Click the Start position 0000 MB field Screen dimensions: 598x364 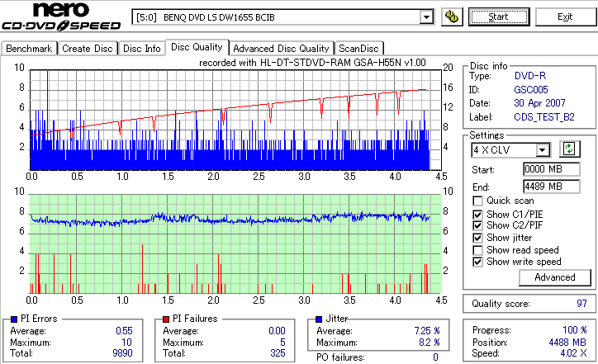551,169
